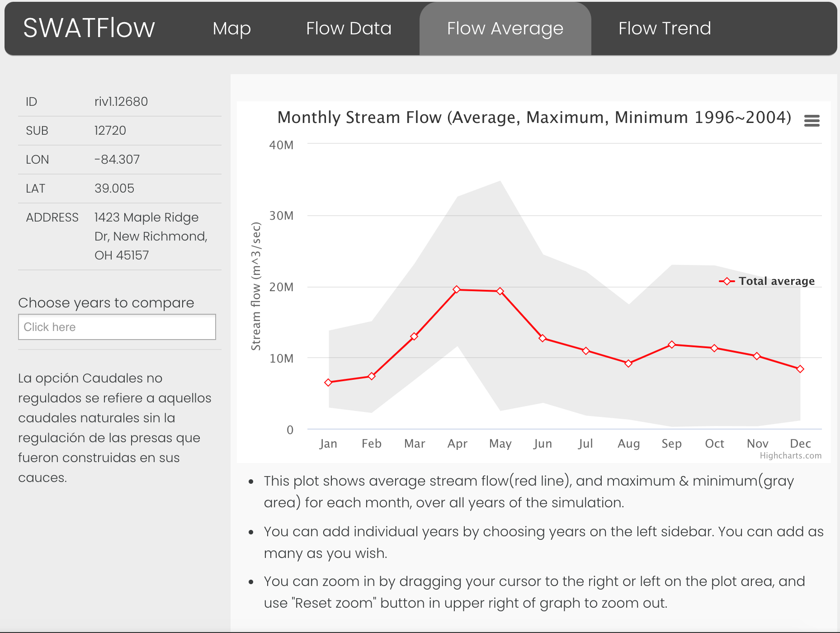Open the Map tab

click(x=231, y=28)
